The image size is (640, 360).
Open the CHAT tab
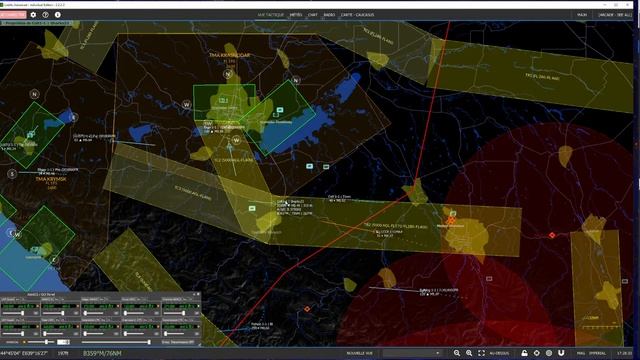point(313,15)
